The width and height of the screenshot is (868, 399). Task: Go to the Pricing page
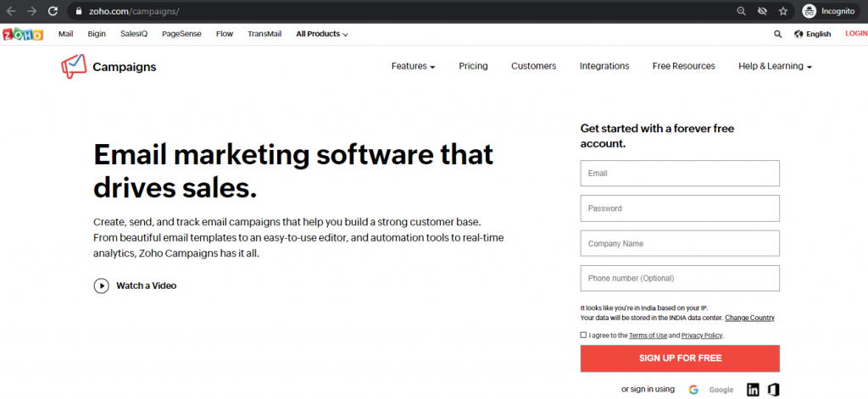473,66
